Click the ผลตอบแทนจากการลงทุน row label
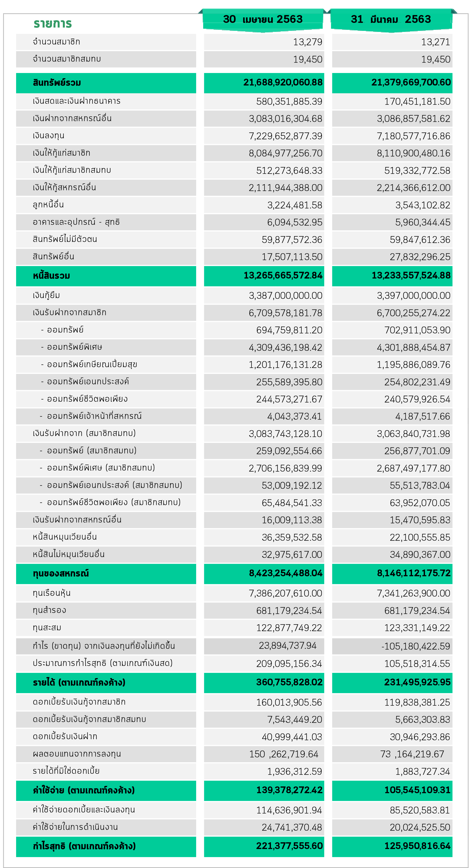 point(77,754)
